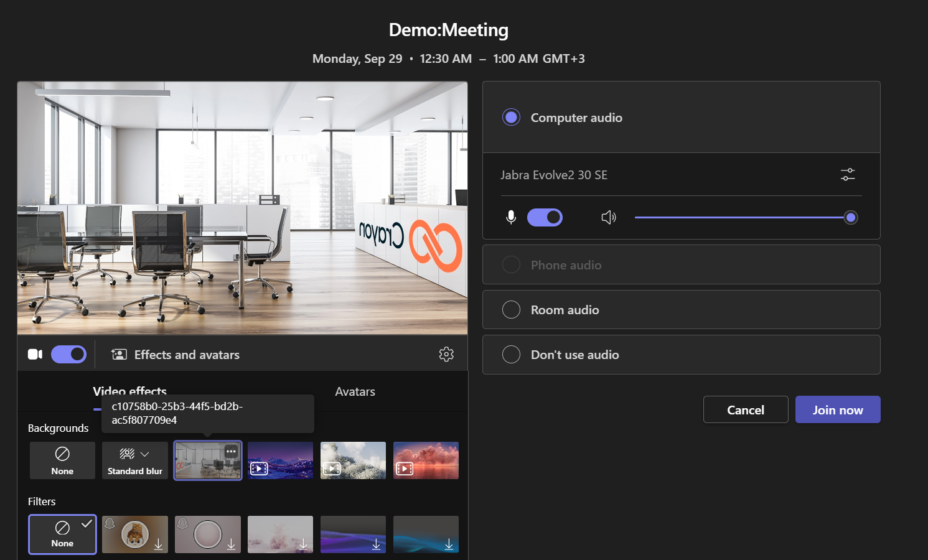Select None background option

point(62,460)
